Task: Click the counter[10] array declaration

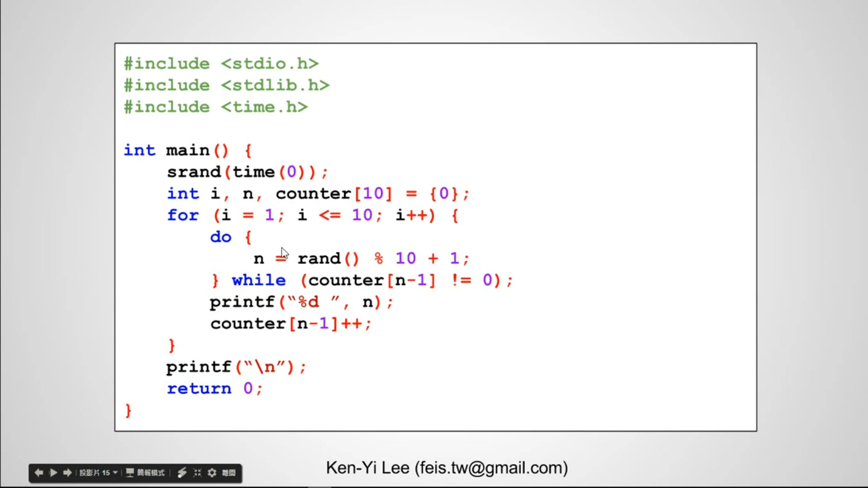Action: point(334,194)
